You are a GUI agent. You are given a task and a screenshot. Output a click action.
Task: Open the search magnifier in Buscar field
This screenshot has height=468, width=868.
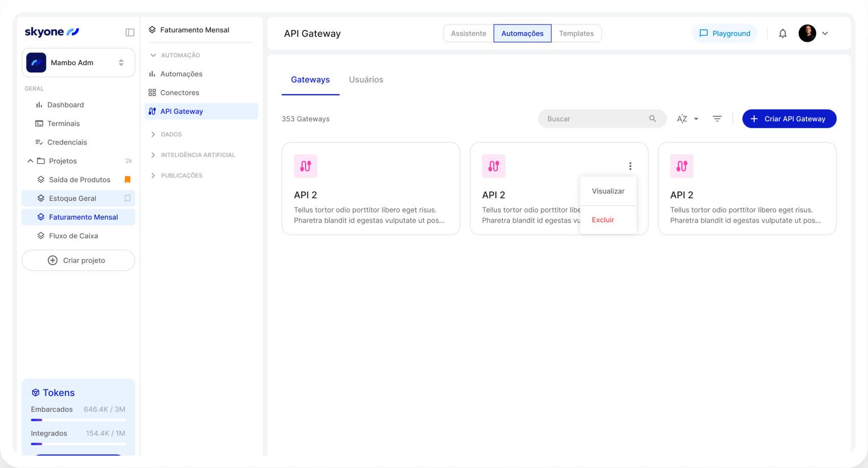[x=653, y=118]
